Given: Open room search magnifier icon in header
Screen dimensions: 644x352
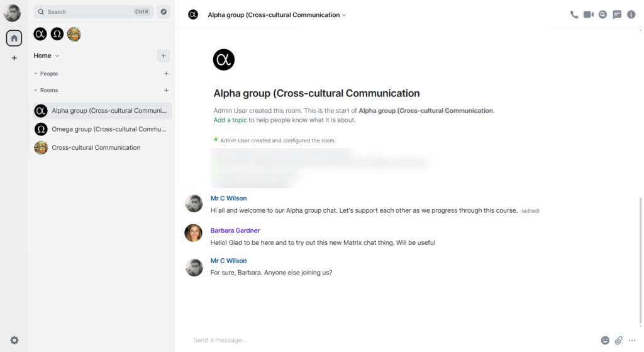Looking at the screenshot, I should (602, 14).
